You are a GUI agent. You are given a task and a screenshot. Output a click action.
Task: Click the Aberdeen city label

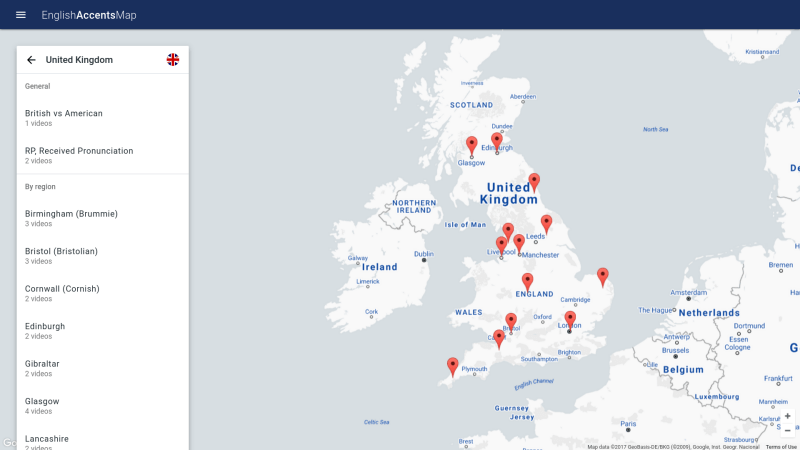pyautogui.click(x=523, y=96)
